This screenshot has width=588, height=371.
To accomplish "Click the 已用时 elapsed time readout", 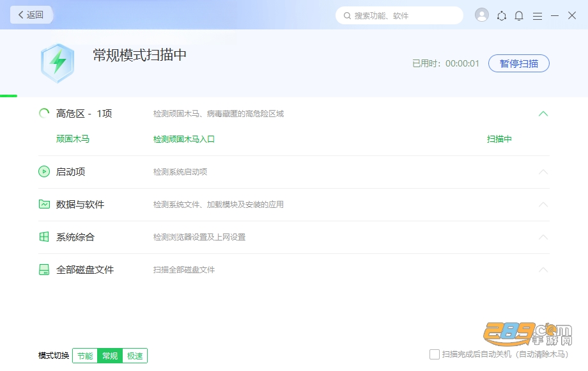I will point(446,63).
